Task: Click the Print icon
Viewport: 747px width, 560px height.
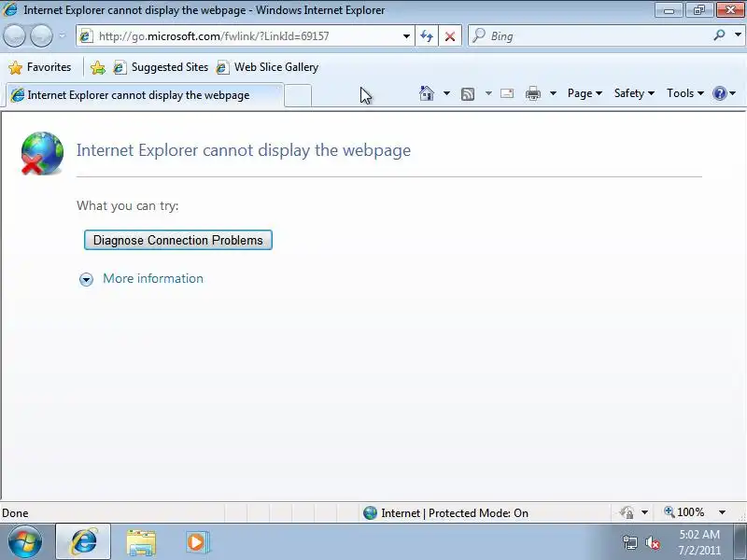Action: (x=532, y=93)
